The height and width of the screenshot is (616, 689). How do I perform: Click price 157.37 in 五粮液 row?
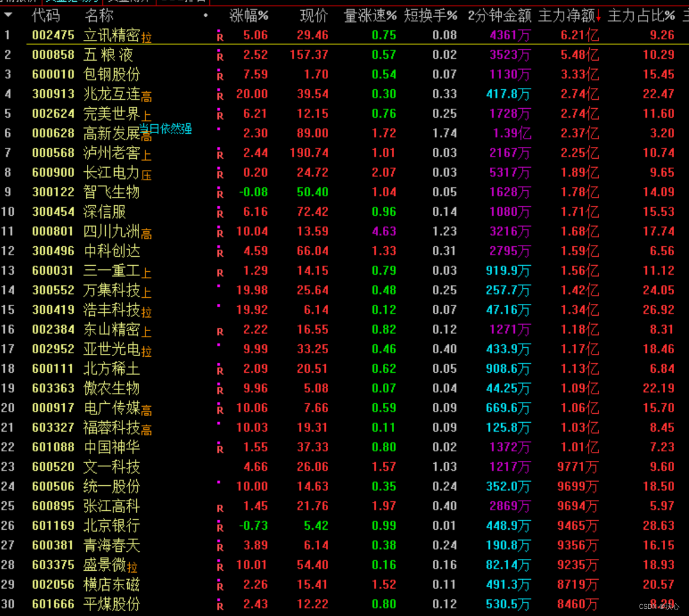click(309, 55)
